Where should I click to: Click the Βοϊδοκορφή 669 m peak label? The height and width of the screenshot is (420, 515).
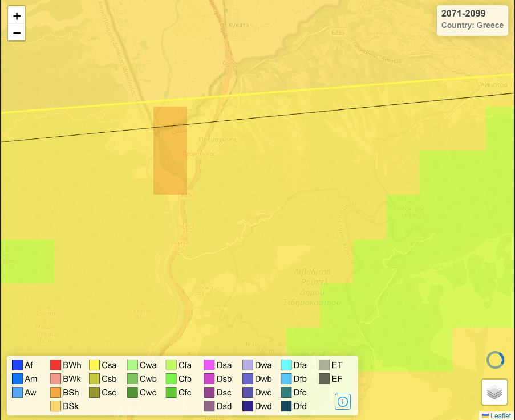pos(409,212)
